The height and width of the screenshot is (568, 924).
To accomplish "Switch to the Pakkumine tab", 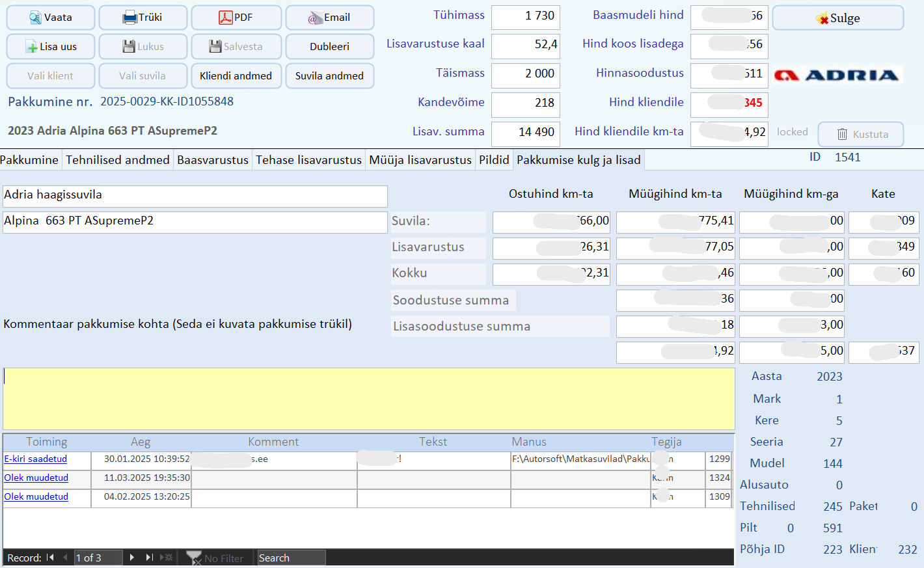I will (x=29, y=160).
